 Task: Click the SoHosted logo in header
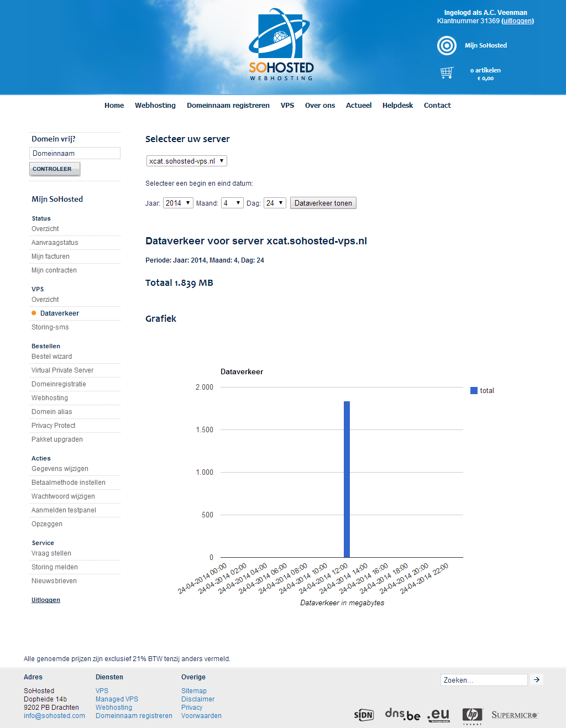click(x=281, y=45)
